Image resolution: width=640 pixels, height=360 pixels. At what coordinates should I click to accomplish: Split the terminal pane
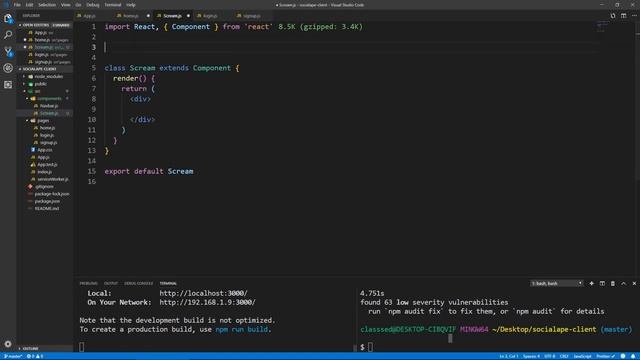tap(602, 283)
